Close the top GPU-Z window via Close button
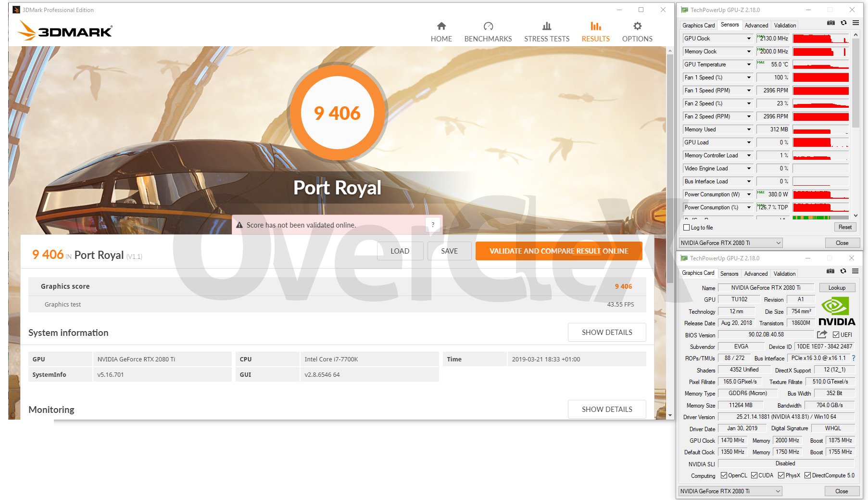The image size is (868, 500). 842,243
